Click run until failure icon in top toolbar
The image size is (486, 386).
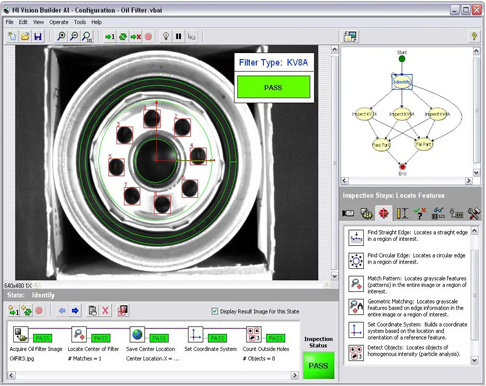click(135, 36)
